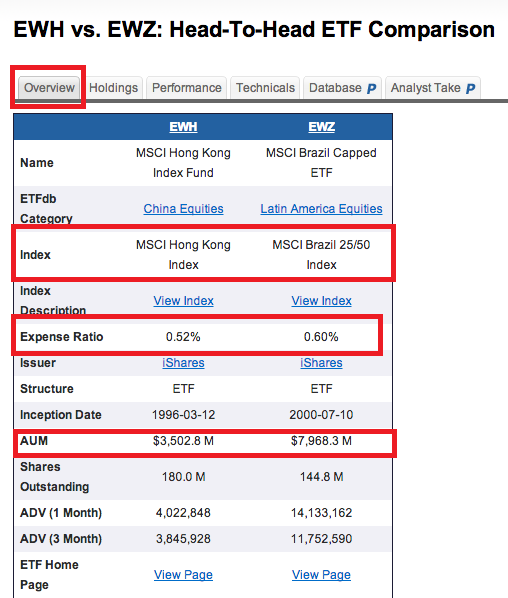
Task: Click the 0.52% expense ratio value
Action: pos(183,337)
